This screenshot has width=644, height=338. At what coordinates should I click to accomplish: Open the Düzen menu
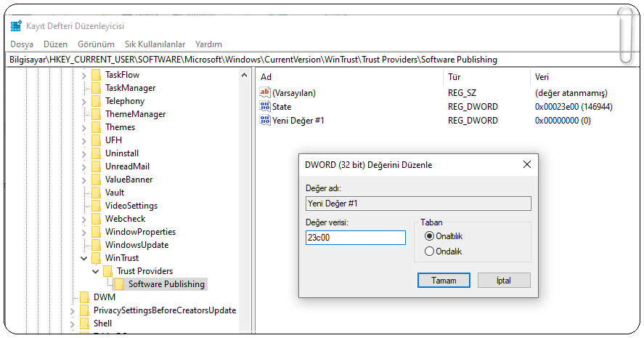click(55, 44)
